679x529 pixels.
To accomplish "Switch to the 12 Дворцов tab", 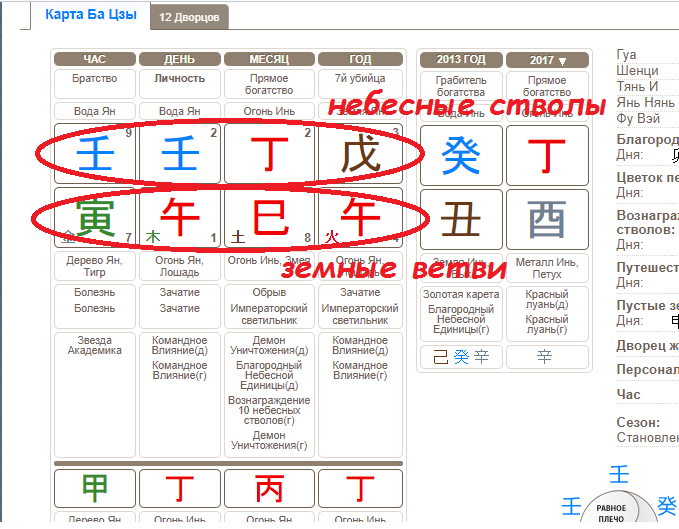I will (189, 17).
